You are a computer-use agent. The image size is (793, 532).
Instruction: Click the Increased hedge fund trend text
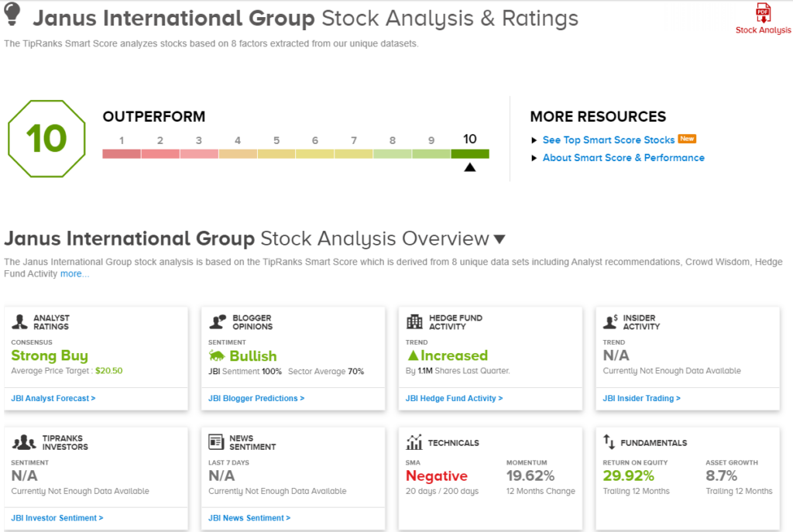click(454, 355)
